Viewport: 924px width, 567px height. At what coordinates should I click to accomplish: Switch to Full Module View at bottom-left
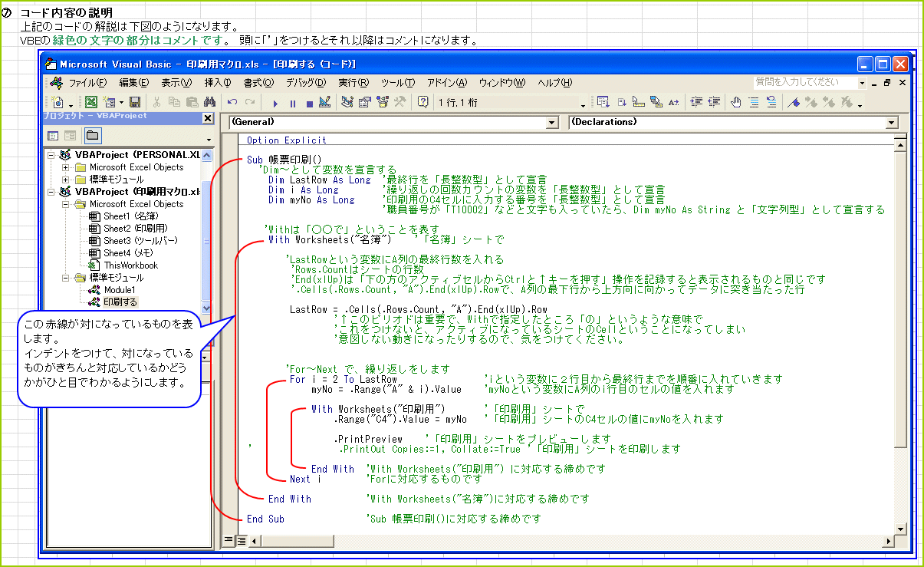pyautogui.click(x=241, y=540)
